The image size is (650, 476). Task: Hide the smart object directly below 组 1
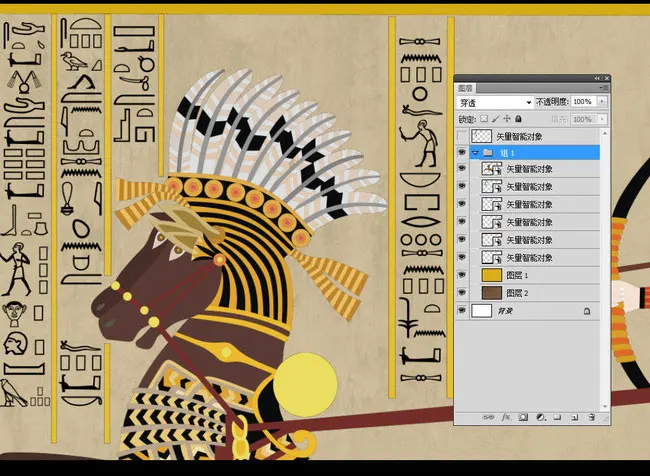pyautogui.click(x=462, y=168)
